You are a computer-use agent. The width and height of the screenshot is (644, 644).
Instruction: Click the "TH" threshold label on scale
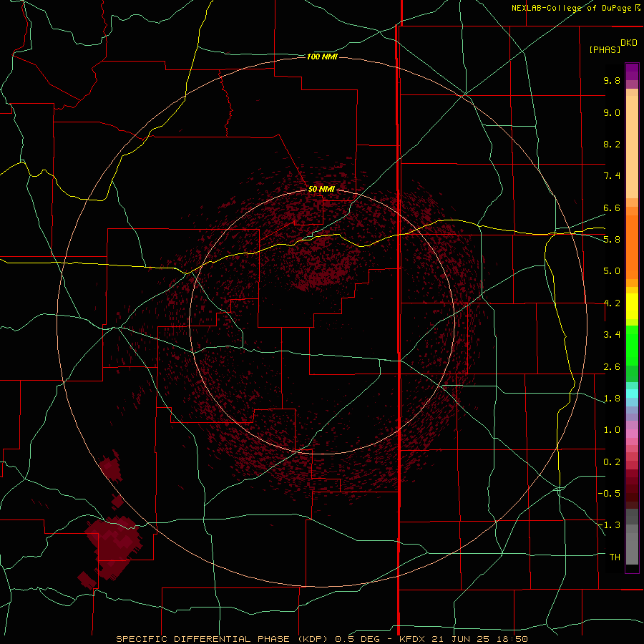click(615, 557)
